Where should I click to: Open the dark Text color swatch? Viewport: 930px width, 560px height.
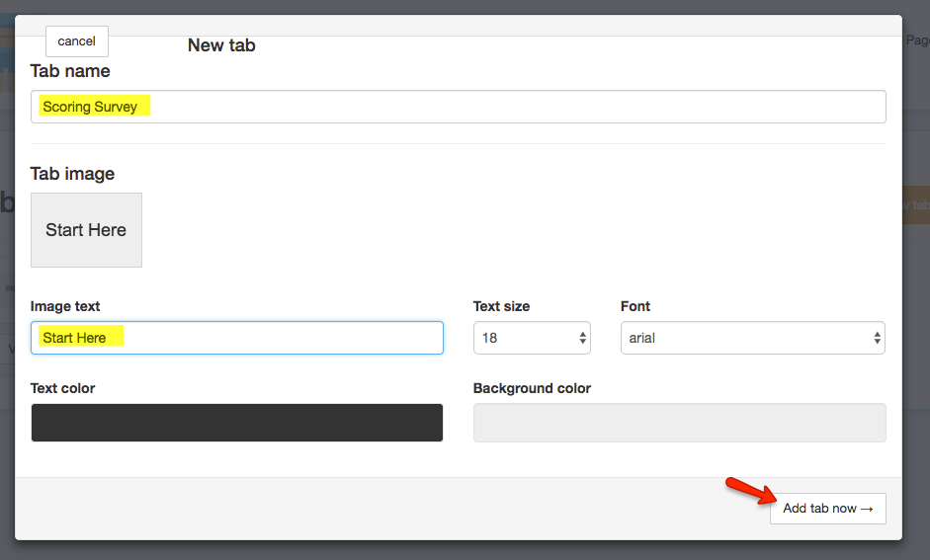(236, 423)
